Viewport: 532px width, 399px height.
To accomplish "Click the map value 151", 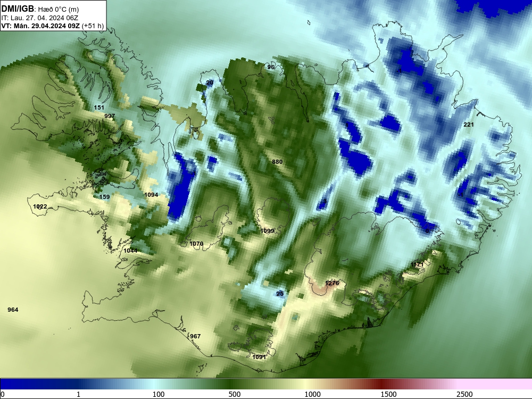I will (x=99, y=107).
